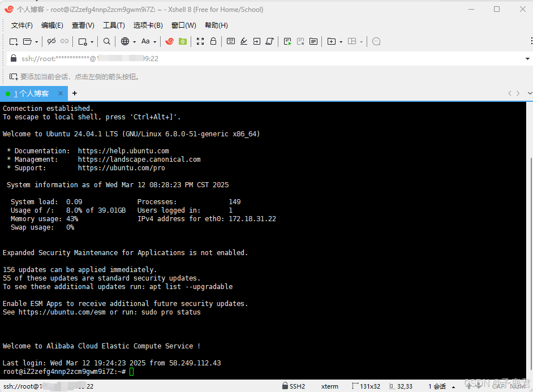Disconnect session using the scissors toolbar icon

click(x=51, y=41)
